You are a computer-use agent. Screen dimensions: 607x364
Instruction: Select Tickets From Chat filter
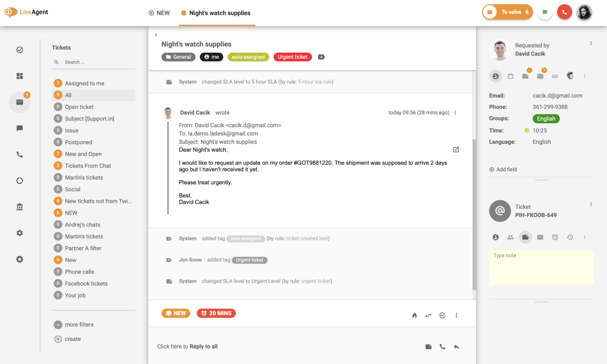[88, 166]
